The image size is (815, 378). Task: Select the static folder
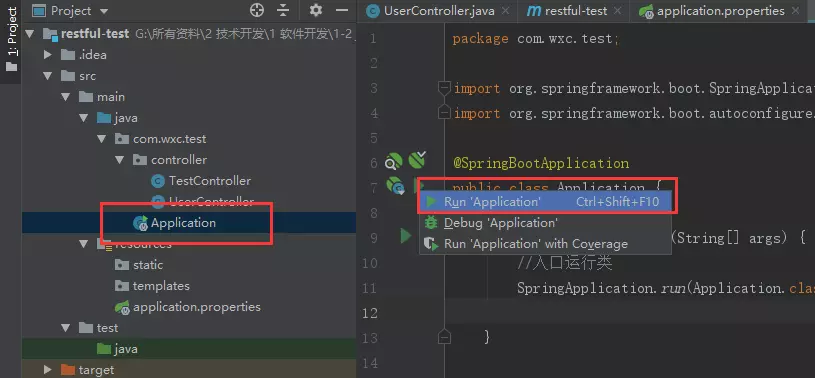pos(148,265)
